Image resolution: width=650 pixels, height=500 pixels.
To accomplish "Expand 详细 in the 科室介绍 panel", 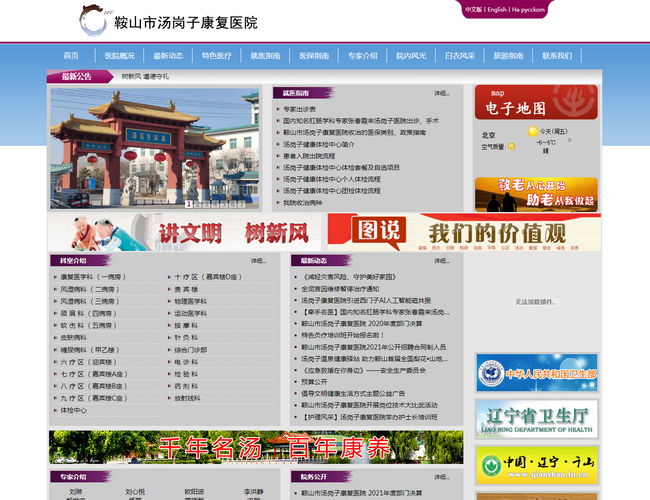I will [258, 260].
